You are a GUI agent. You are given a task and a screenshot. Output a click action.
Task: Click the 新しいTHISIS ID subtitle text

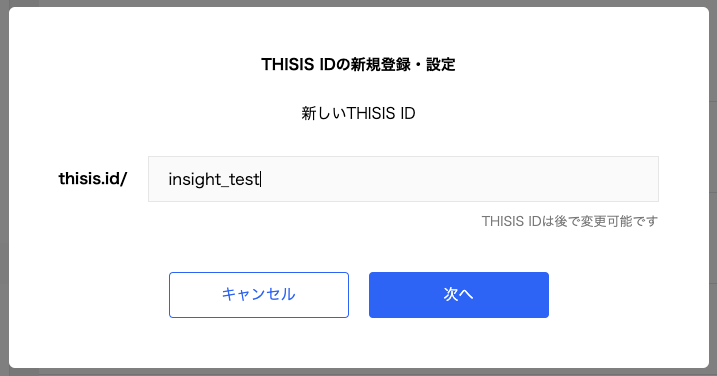[358, 113]
